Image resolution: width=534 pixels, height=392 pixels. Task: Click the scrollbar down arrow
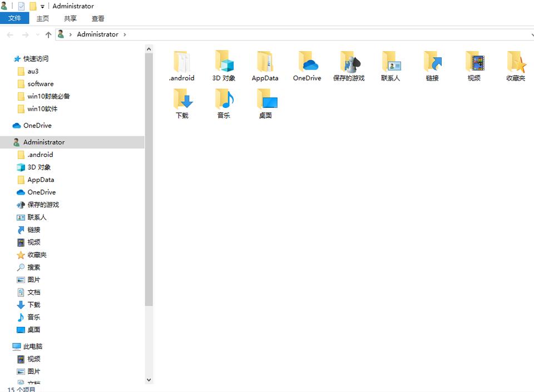(149, 380)
